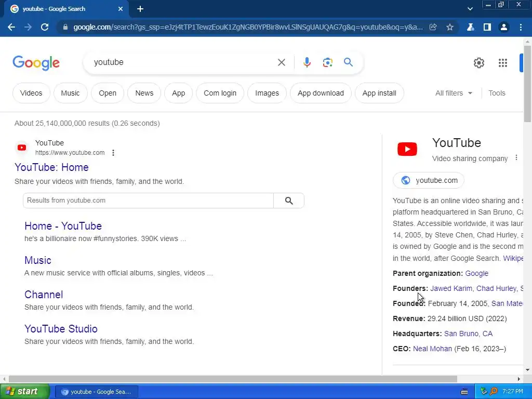Select the App filter chip
The width and height of the screenshot is (532, 399).
(179, 94)
